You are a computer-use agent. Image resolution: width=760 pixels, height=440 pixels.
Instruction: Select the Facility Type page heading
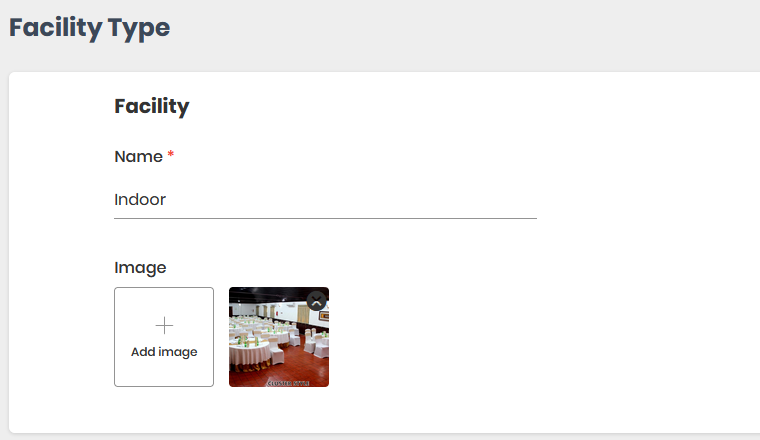pos(90,28)
